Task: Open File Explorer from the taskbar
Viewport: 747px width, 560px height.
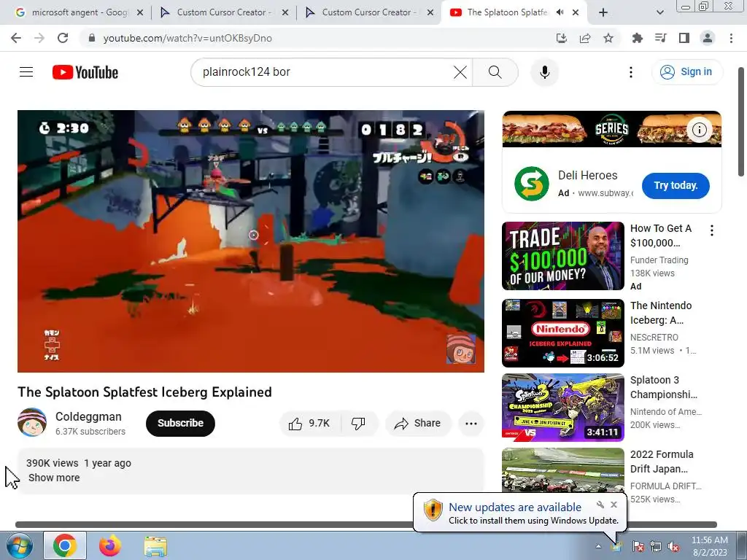Action: tap(155, 546)
